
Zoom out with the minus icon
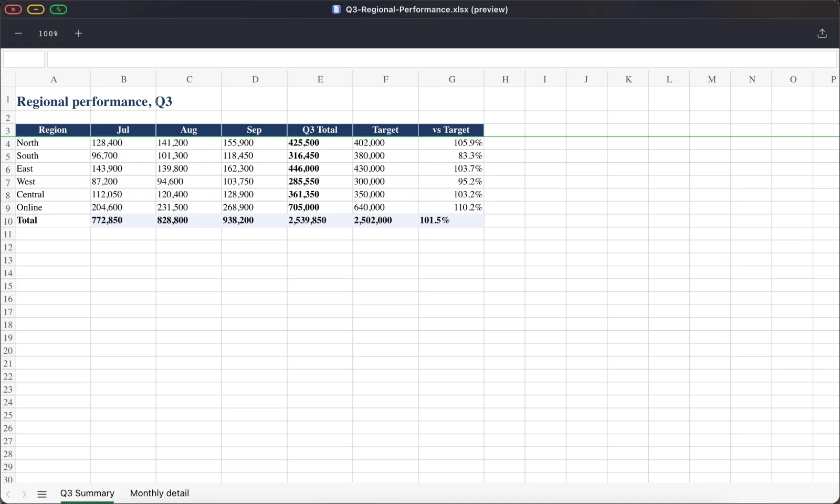18,34
